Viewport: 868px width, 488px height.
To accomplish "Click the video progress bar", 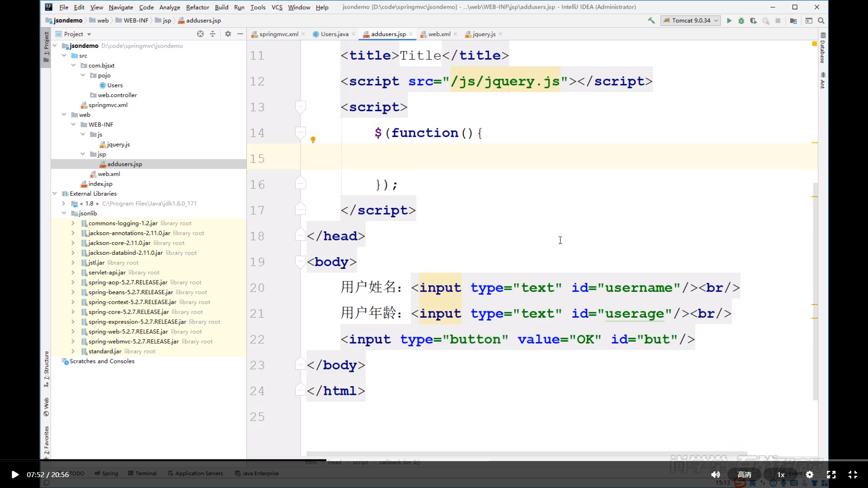I will point(434,460).
